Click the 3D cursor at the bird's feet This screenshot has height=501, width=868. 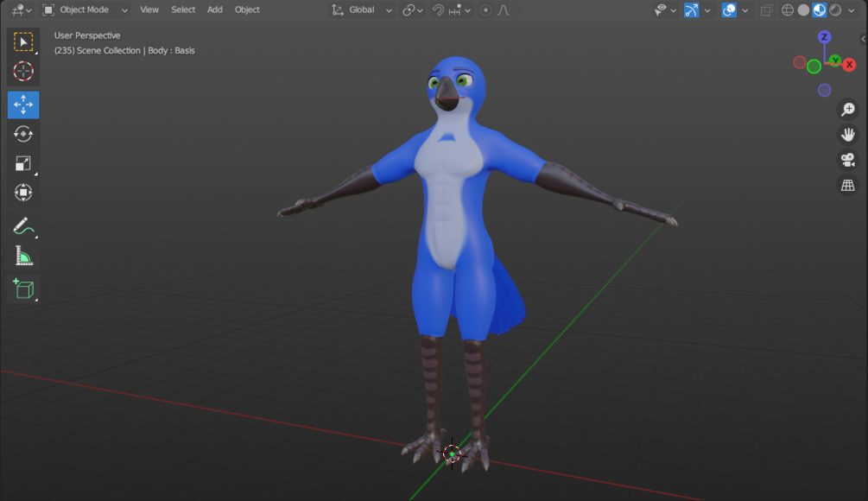[452, 454]
